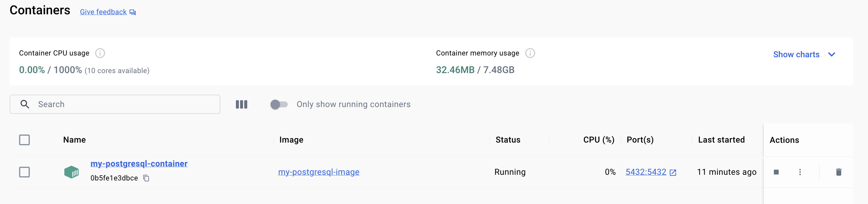This screenshot has height=204, width=868.
Task: Click the feedback speech bubble icon
Action: pyautogui.click(x=133, y=13)
